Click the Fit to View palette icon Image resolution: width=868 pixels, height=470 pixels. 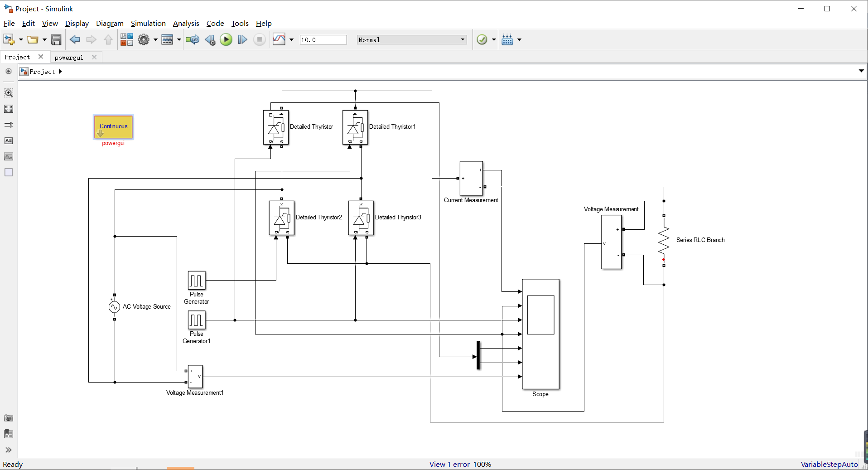point(9,109)
